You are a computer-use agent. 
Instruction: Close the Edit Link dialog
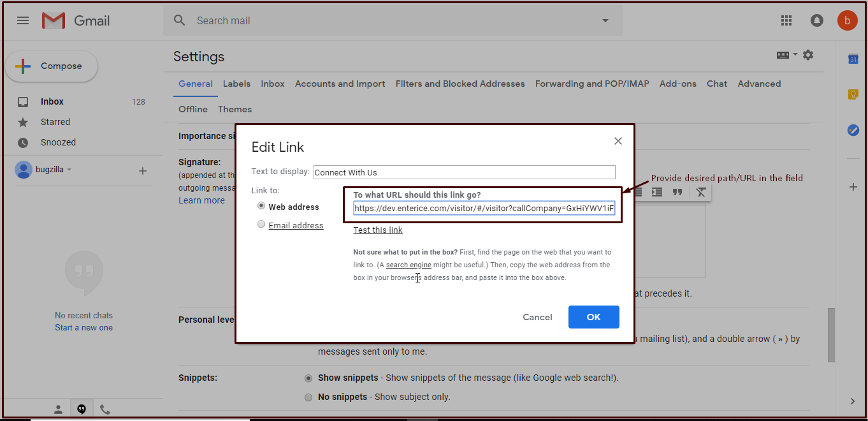(618, 141)
